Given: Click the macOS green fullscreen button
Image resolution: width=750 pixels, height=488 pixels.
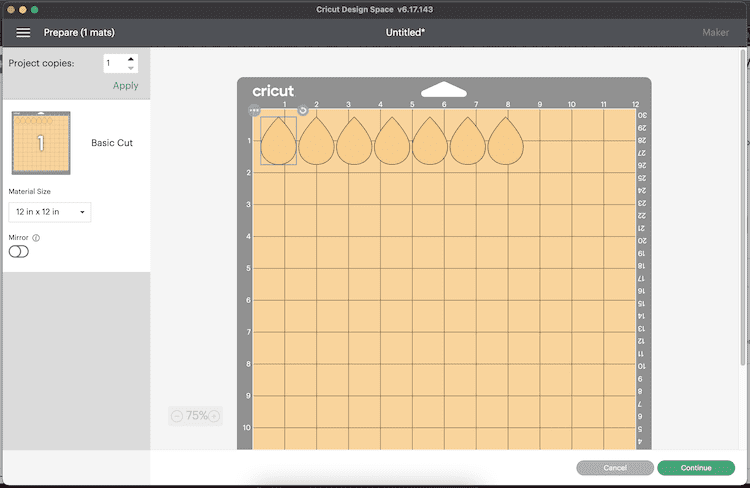Looking at the screenshot, I should 34,10.
